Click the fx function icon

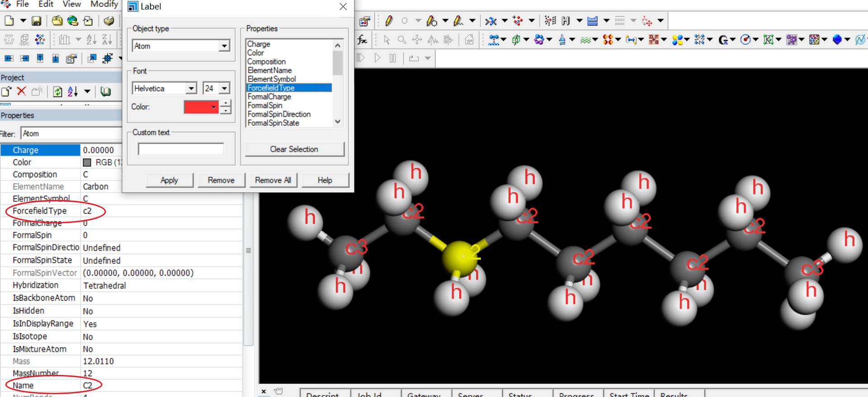[x=362, y=40]
